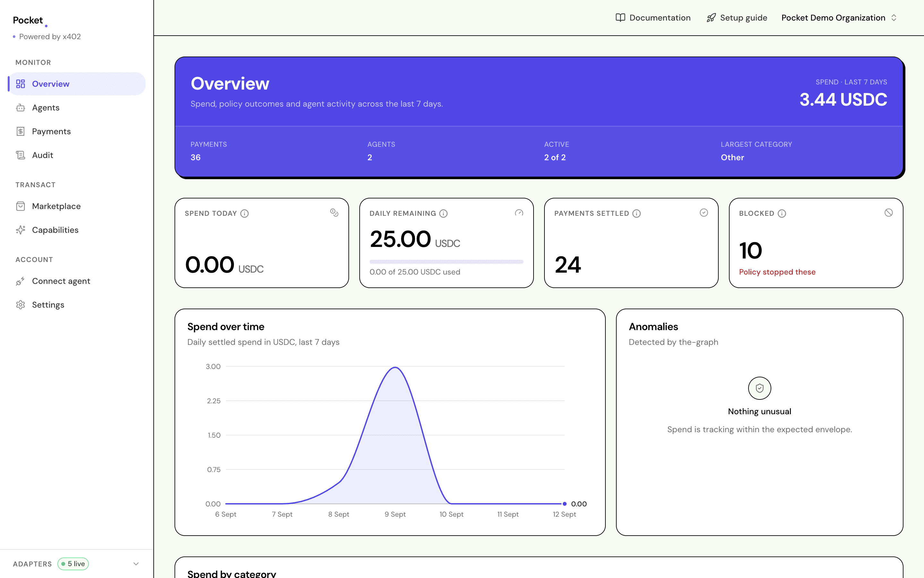Viewport: 924px width, 578px height.
Task: Click the 'Nothing unusual' message
Action: point(759,411)
